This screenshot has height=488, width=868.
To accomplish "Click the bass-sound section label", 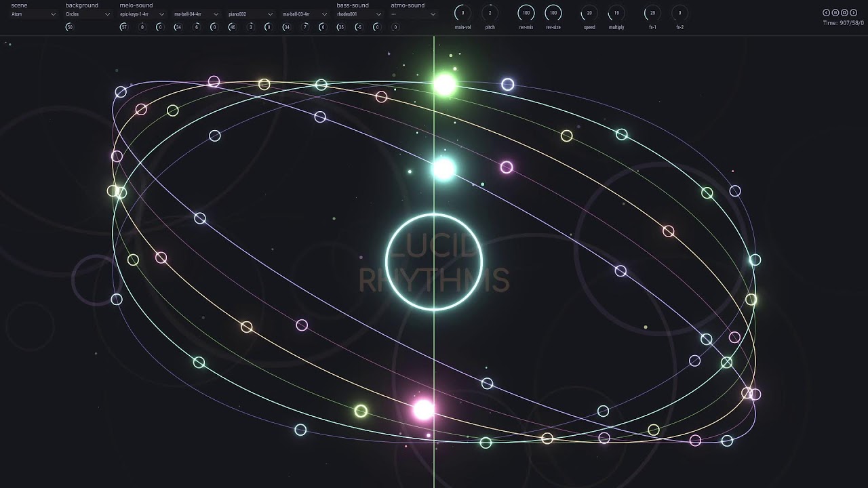I will tap(353, 5).
